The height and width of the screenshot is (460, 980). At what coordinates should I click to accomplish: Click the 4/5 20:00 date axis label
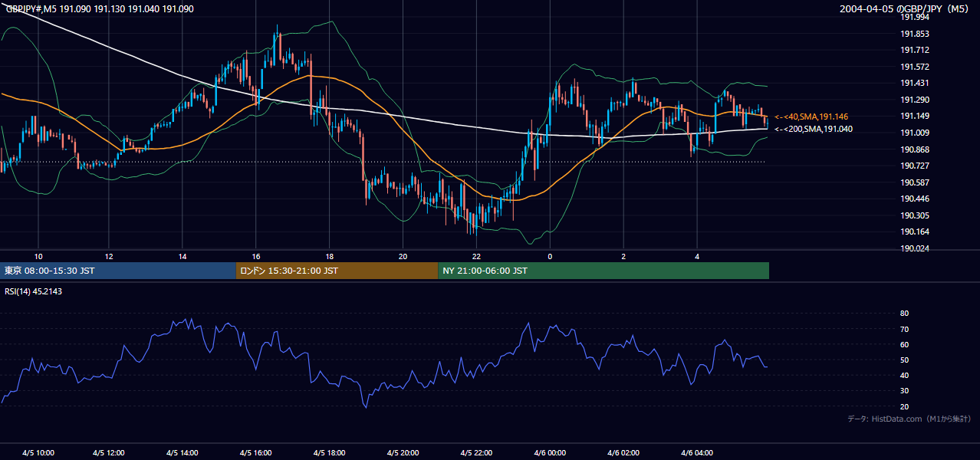403,453
